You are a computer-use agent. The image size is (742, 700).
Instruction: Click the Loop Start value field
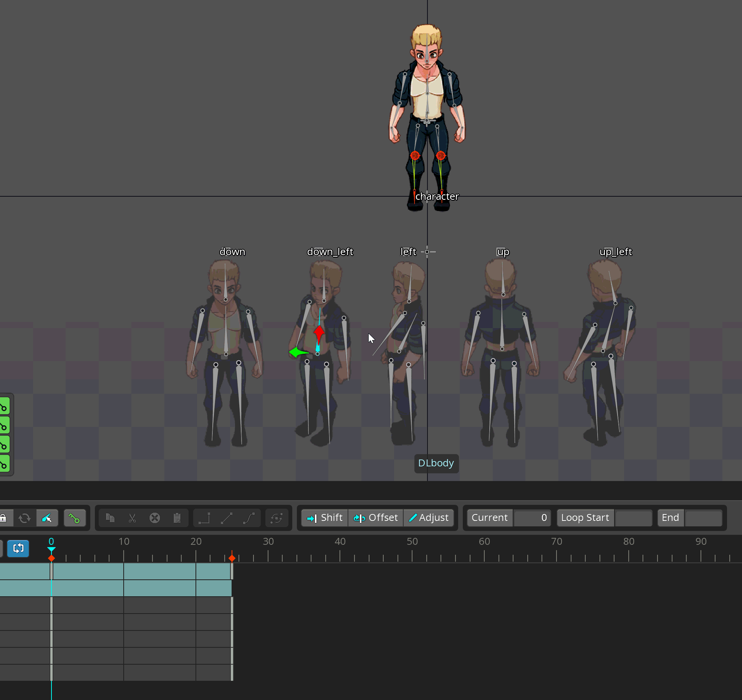tap(634, 518)
